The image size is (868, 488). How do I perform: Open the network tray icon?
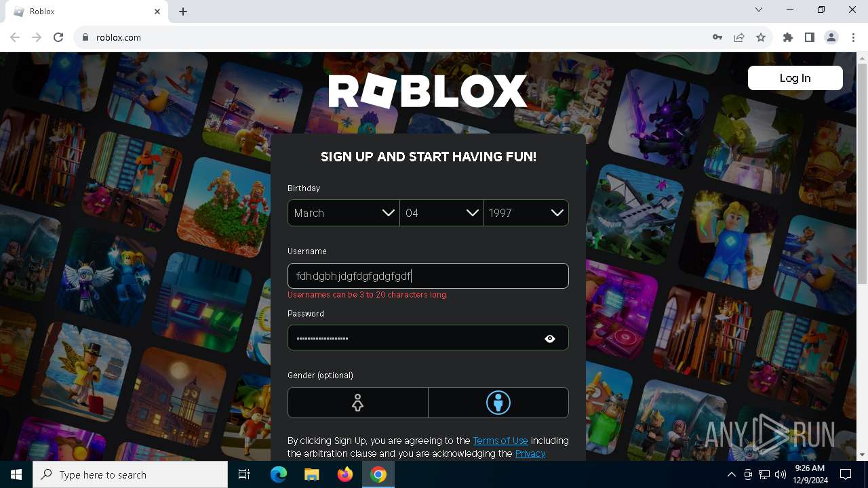tap(764, 474)
